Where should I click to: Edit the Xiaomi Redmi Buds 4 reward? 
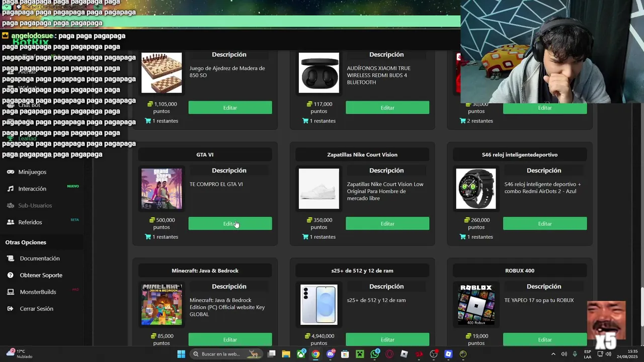[387, 108]
